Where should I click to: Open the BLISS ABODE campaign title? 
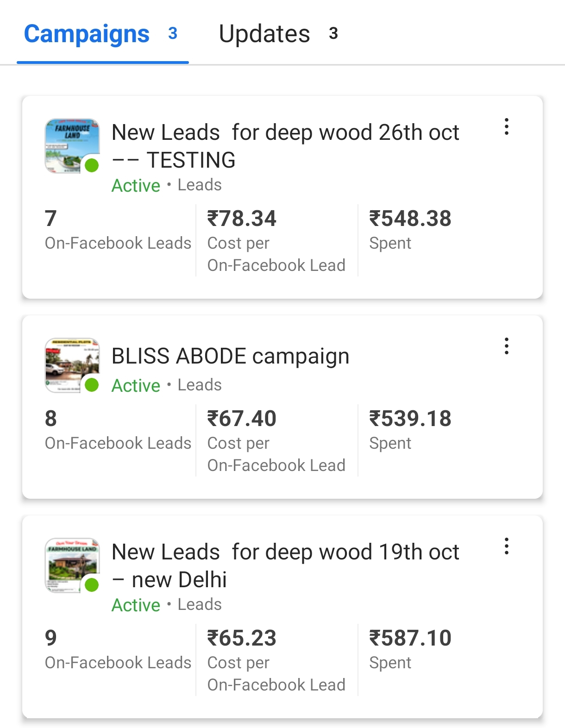click(230, 356)
